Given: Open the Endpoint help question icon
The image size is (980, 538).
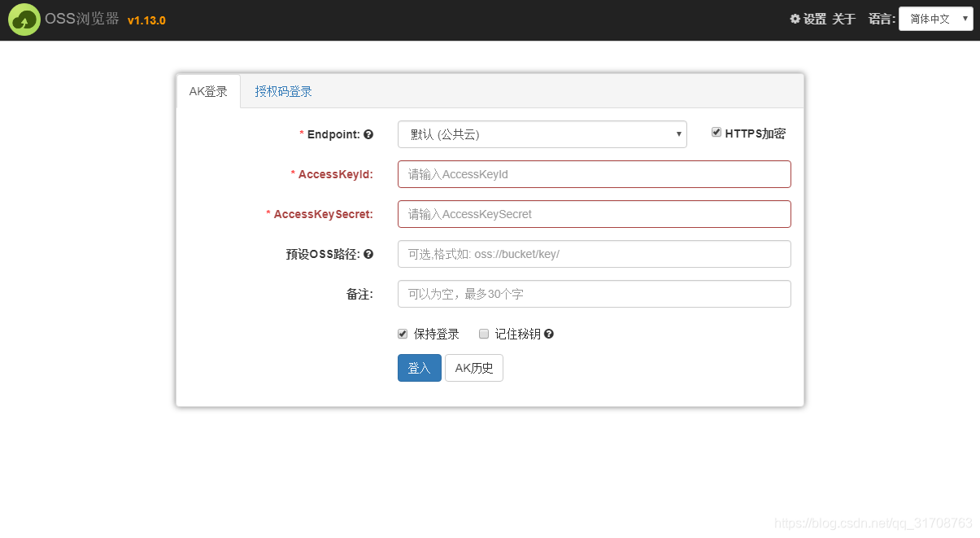Looking at the screenshot, I should (x=368, y=133).
